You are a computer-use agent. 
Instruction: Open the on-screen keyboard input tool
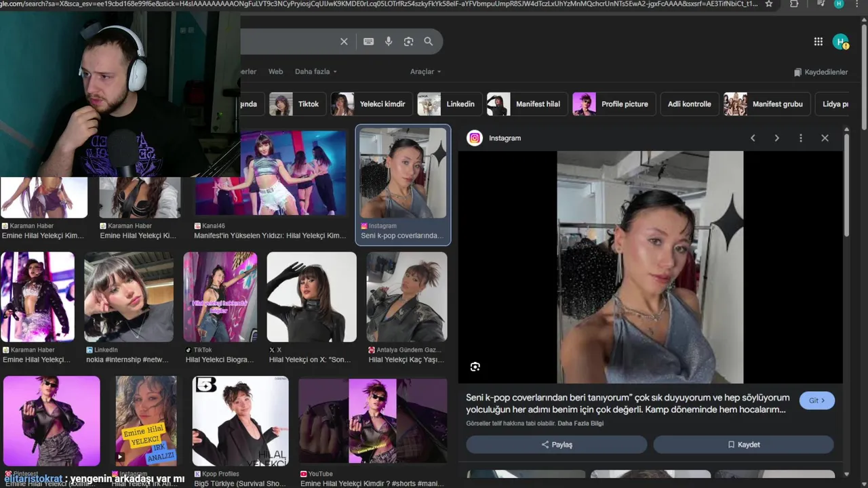[x=368, y=41]
